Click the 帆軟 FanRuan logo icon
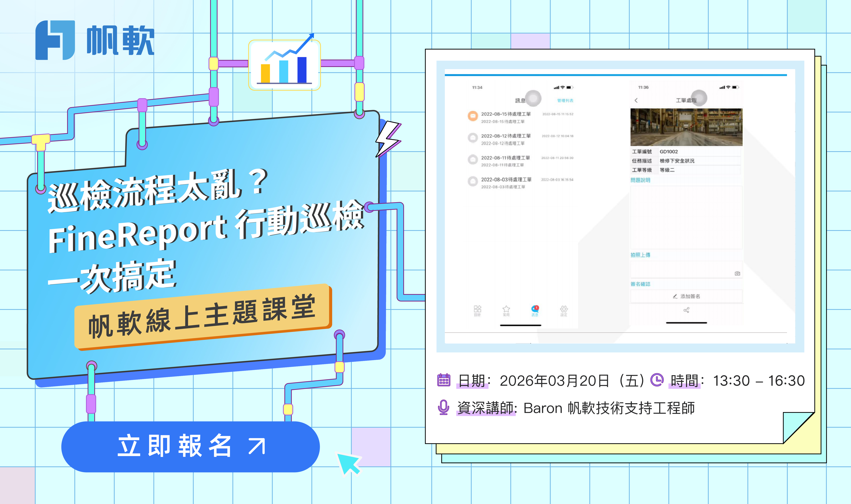Viewport: 851px width, 504px height. 55,40
